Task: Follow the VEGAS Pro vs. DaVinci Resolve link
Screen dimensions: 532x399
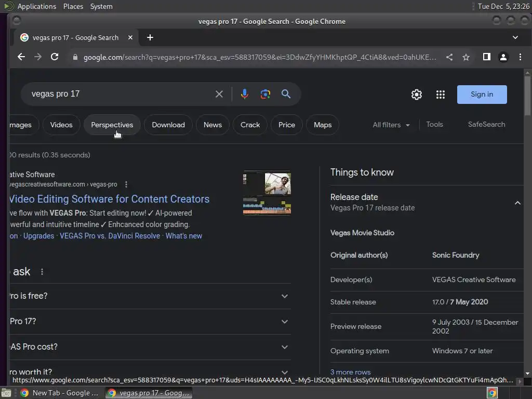Action: pos(110,236)
